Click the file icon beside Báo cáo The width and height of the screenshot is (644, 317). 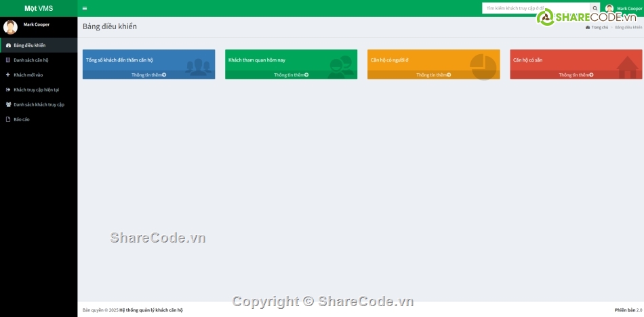pyautogui.click(x=8, y=119)
